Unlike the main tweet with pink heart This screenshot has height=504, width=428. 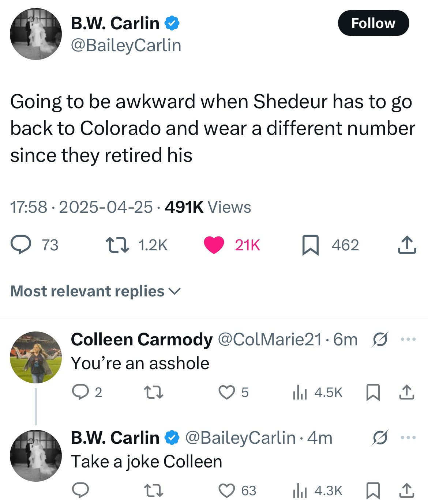coord(214,245)
